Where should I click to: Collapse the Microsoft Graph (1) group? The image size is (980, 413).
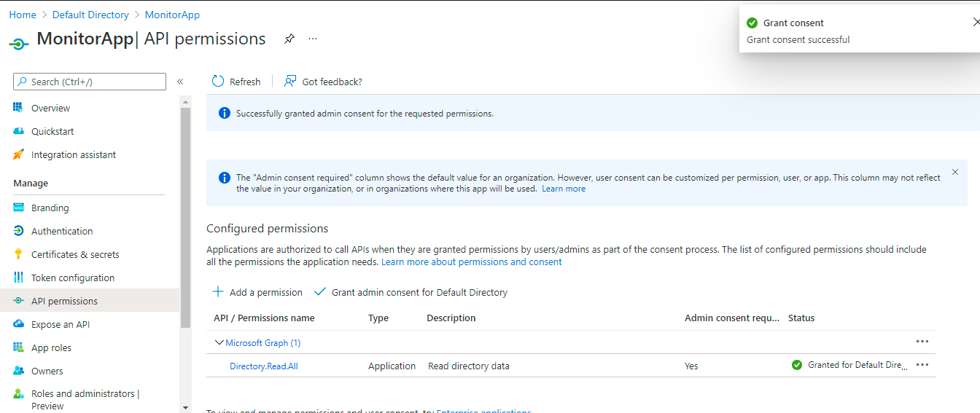219,342
